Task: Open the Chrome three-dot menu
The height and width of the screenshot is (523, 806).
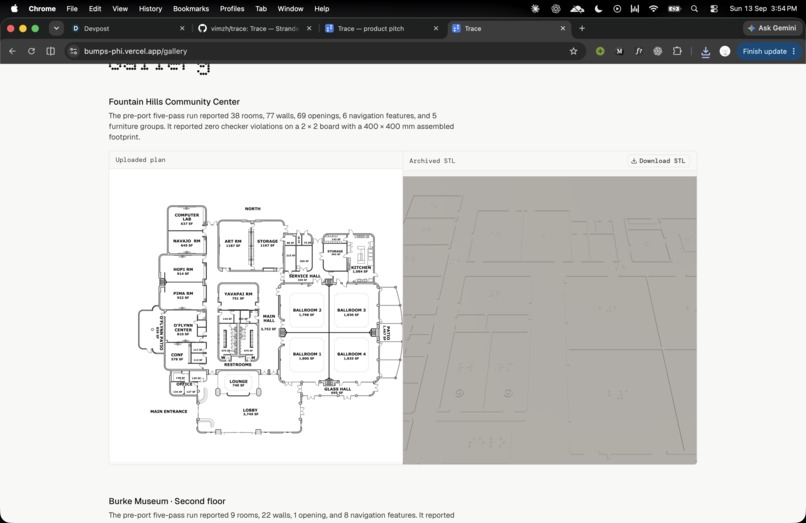Action: coord(794,51)
